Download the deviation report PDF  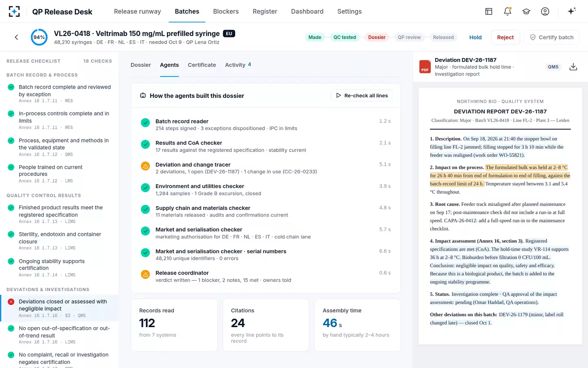(x=573, y=67)
